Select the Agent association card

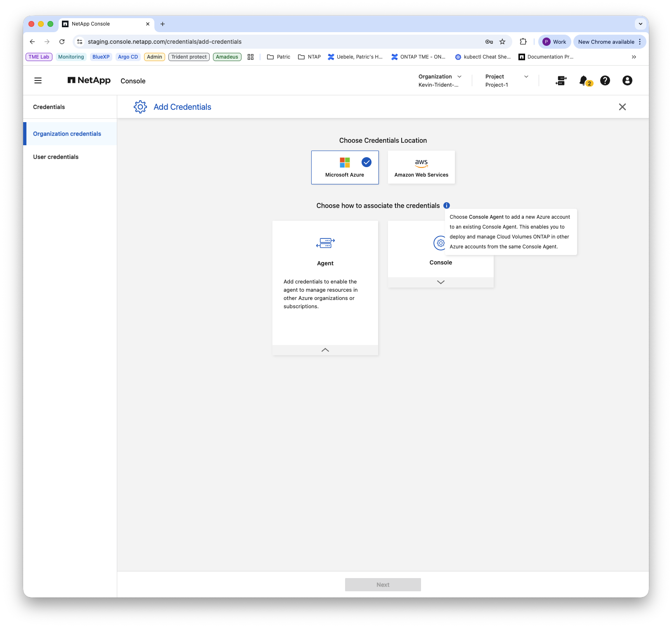[x=325, y=288]
